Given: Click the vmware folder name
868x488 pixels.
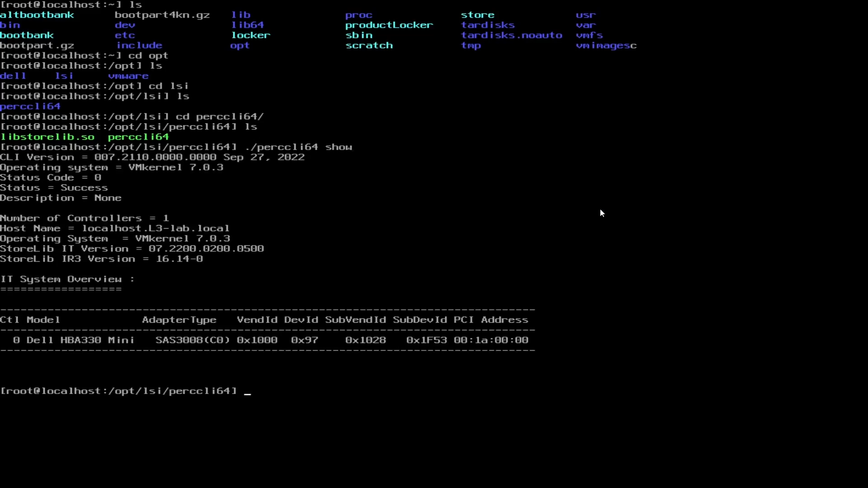Looking at the screenshot, I should point(128,75).
